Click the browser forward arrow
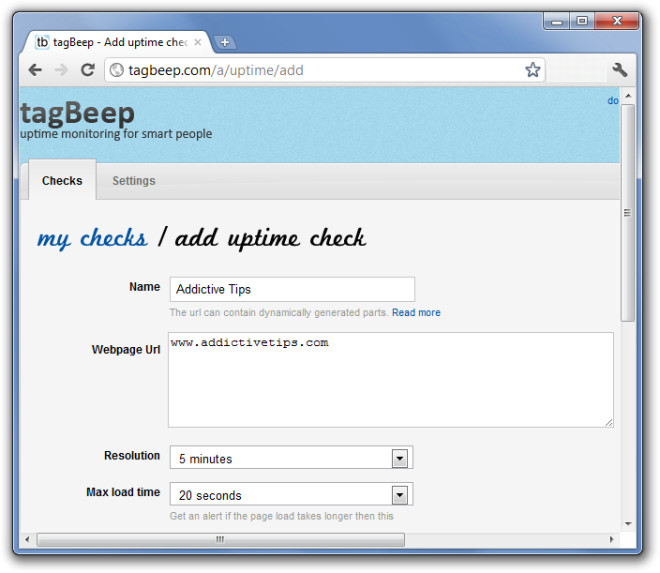 tap(61, 70)
